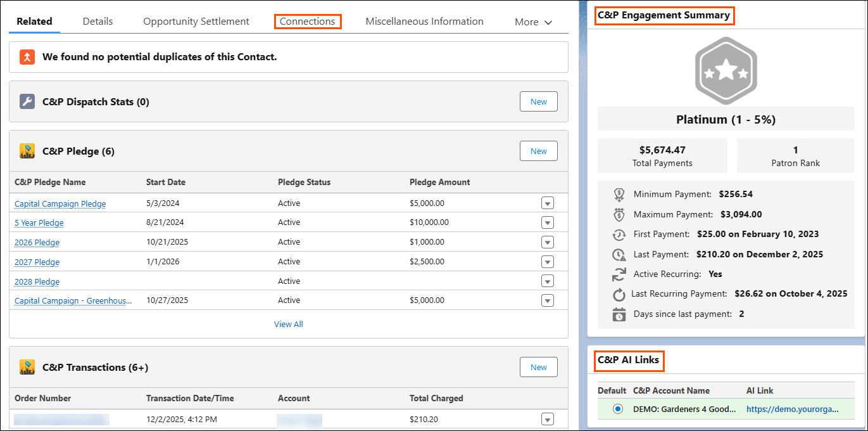Click the C&P Dispatch Stats wrench icon
Image resolution: width=868 pixels, height=431 pixels.
click(x=27, y=101)
